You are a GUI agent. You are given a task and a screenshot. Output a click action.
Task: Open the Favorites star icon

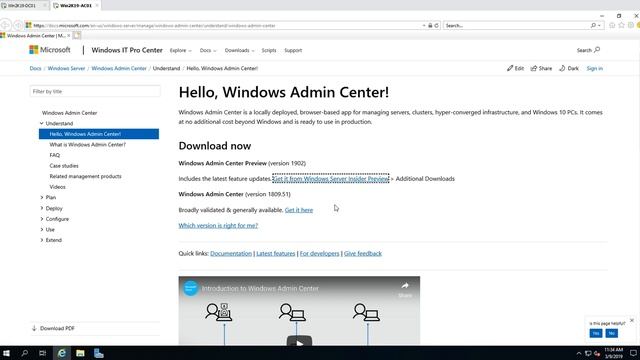[621, 25]
